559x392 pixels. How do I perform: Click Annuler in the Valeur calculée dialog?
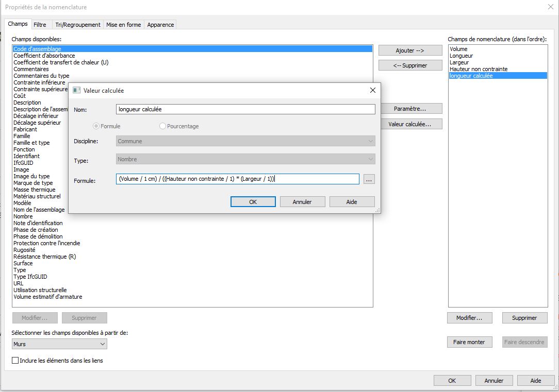(302, 202)
